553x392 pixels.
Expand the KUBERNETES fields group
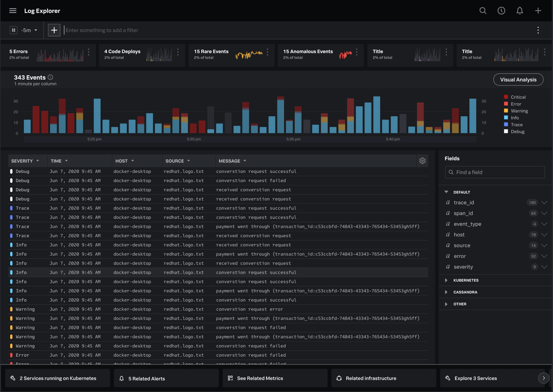click(446, 280)
